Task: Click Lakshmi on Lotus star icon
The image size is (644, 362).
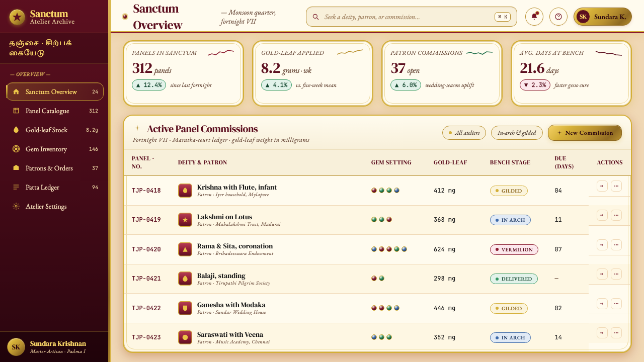Action: pyautogui.click(x=185, y=220)
